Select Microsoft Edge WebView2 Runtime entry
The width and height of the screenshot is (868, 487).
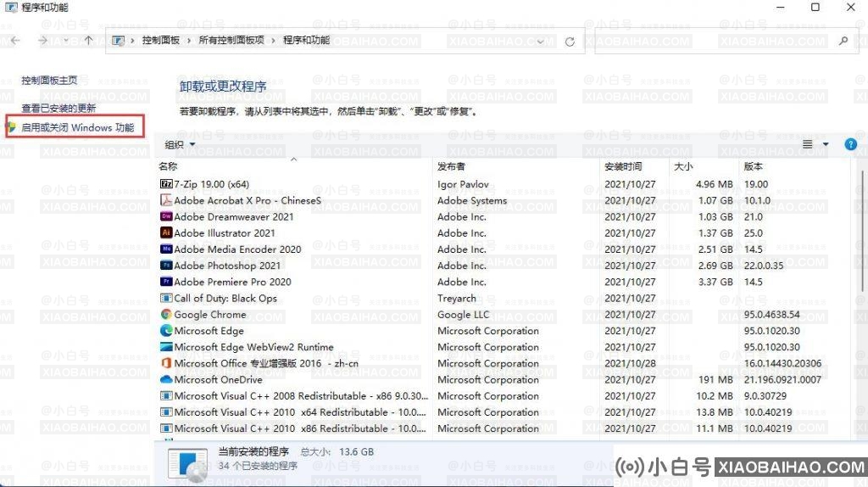(x=253, y=347)
